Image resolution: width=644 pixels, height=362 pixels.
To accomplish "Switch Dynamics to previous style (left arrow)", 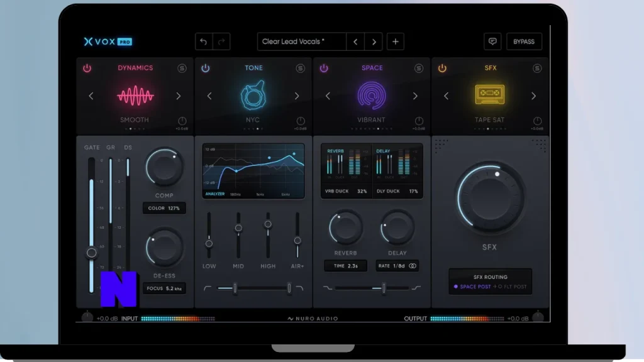I will pyautogui.click(x=91, y=96).
